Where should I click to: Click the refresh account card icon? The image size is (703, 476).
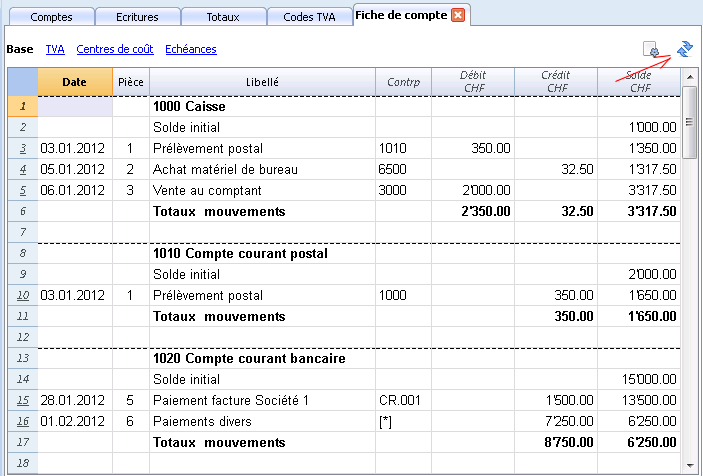pyautogui.click(x=685, y=49)
